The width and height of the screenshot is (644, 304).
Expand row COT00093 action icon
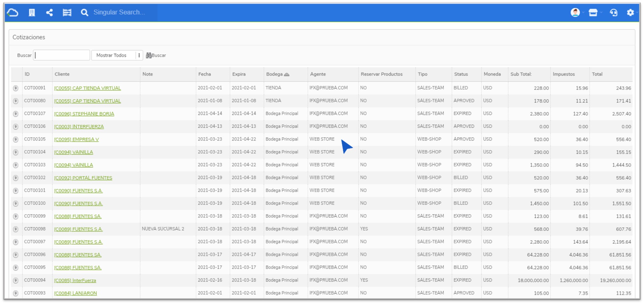click(x=16, y=293)
